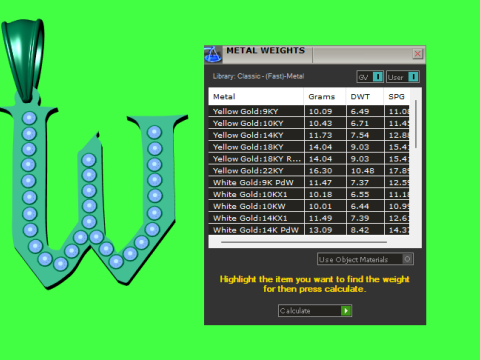The image size is (480, 360).
Task: Toggle the User library switch
Action: point(403,77)
